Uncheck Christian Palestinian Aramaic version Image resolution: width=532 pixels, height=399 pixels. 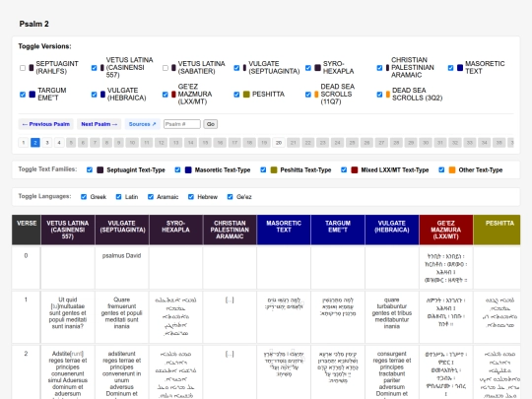tap(379, 68)
